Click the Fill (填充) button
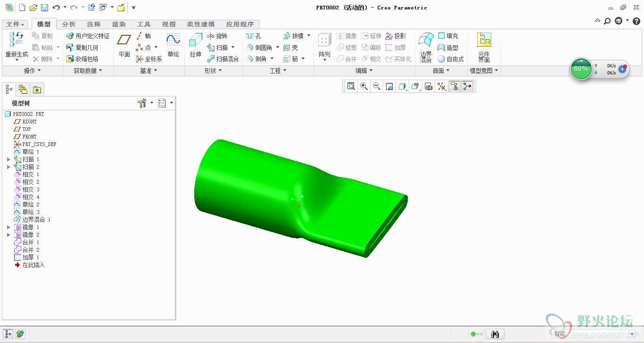644x343 pixels. tap(448, 36)
